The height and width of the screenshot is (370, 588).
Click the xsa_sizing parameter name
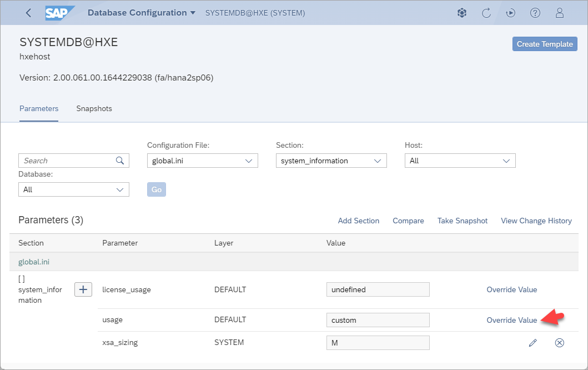120,343
